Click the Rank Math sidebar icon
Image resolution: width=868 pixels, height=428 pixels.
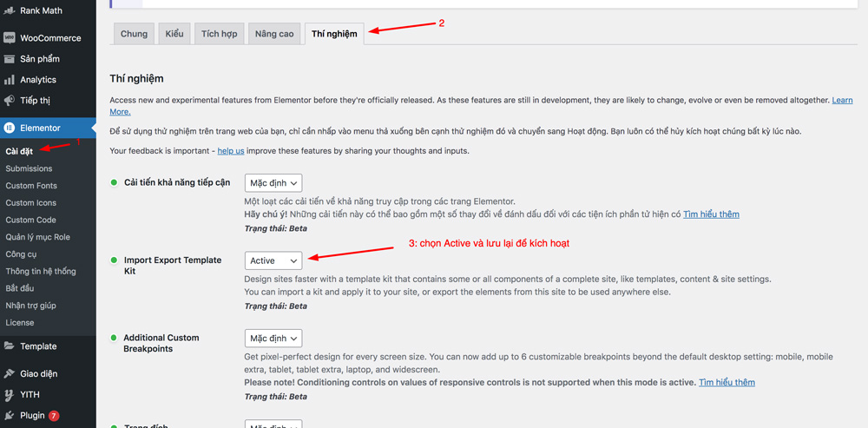9,10
